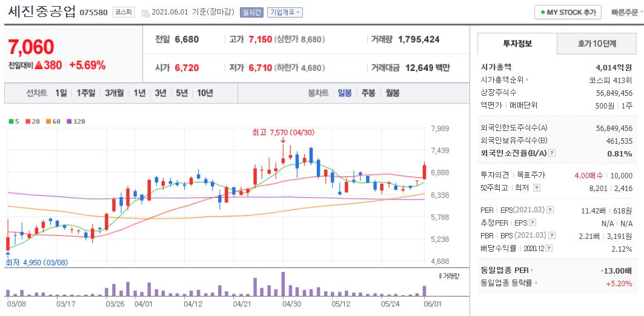Open help icon beside 배당수익률 2020.12

coord(549,248)
